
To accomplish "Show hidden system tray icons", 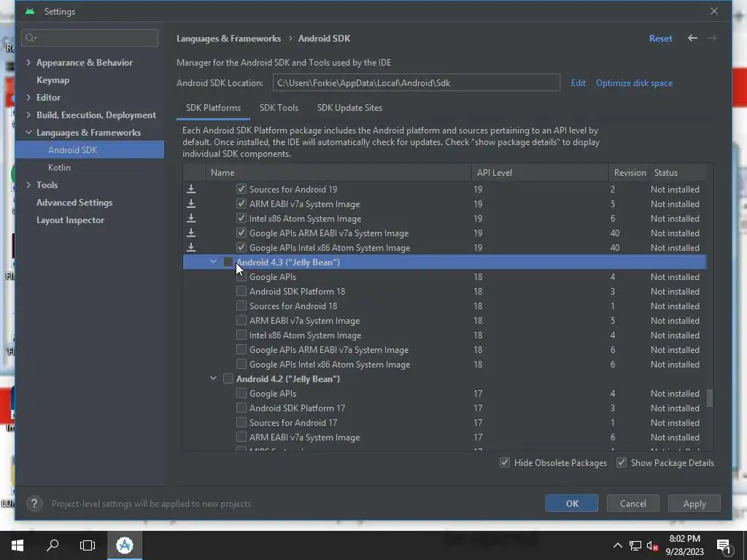I will point(617,545).
